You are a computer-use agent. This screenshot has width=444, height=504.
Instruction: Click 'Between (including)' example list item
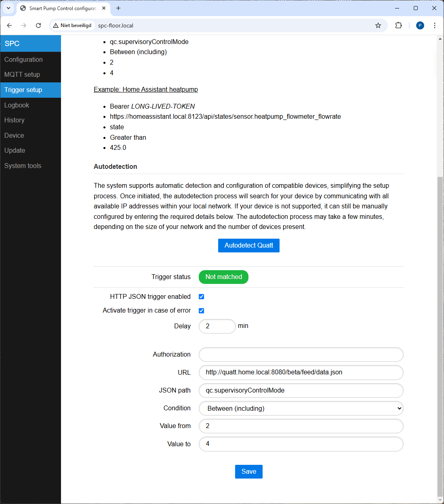point(138,52)
